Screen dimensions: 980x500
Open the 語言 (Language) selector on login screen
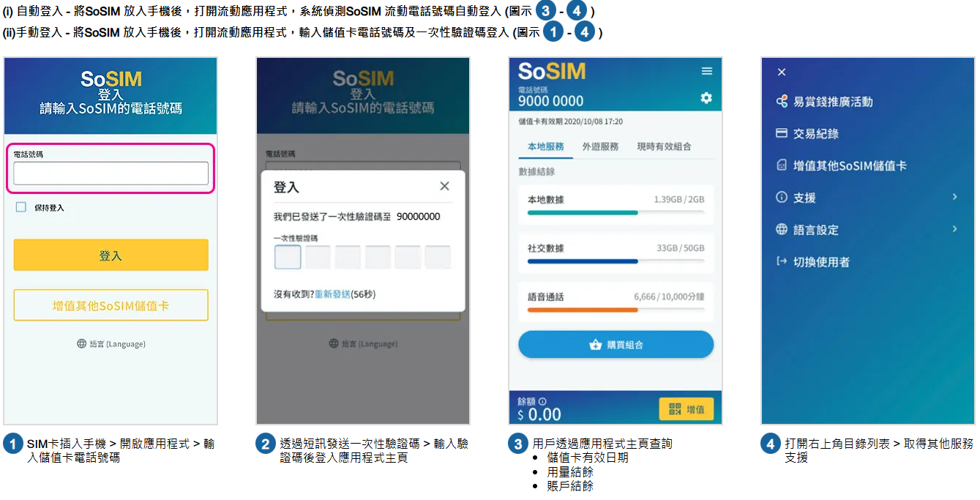tap(111, 343)
